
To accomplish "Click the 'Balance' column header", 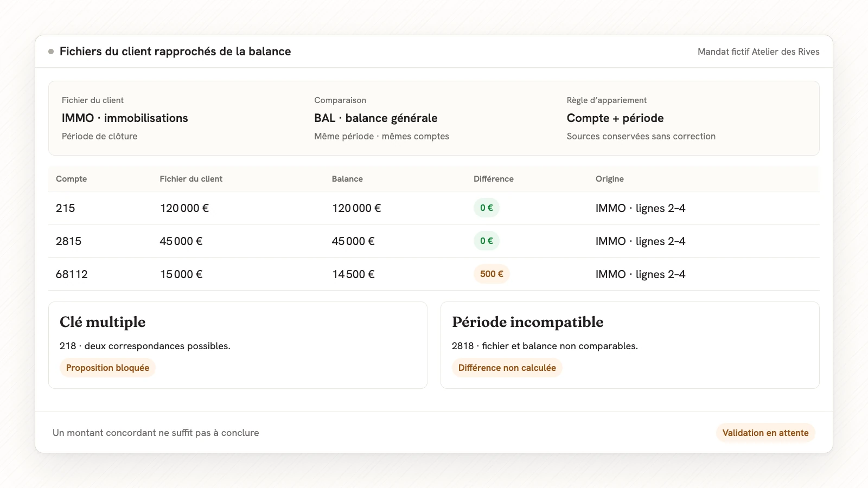I will 347,179.
